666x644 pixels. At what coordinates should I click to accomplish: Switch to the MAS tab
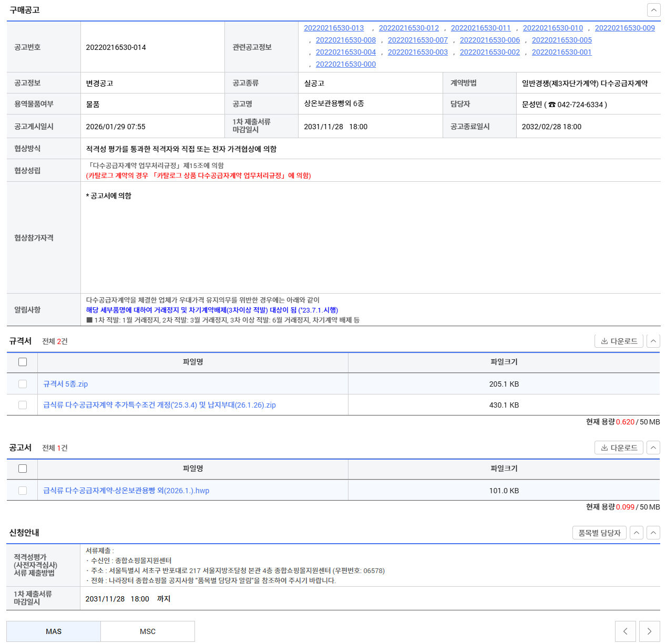point(54,631)
